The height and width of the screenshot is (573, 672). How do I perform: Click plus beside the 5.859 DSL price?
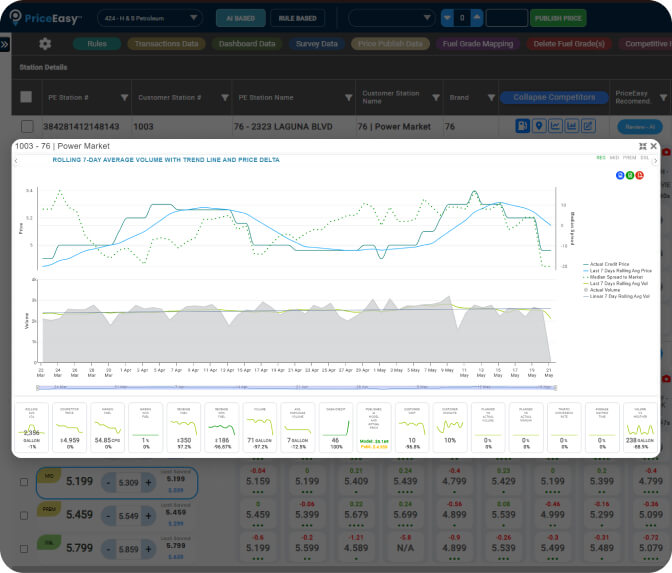click(148, 549)
